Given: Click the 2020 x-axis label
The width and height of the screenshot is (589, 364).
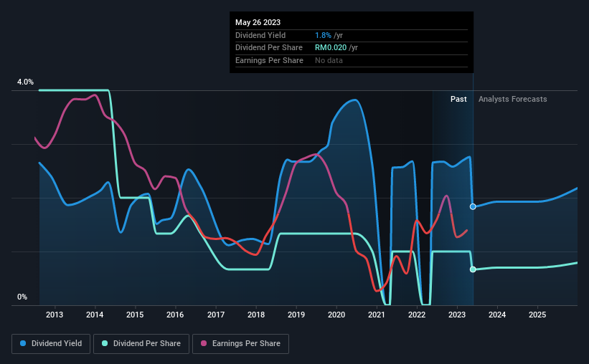Looking at the screenshot, I should click(336, 315).
